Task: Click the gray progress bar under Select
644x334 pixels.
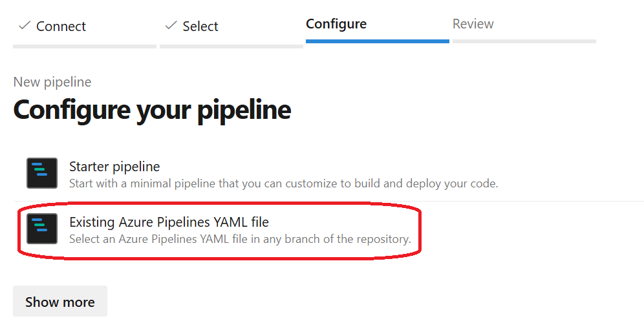Action: coord(231,47)
